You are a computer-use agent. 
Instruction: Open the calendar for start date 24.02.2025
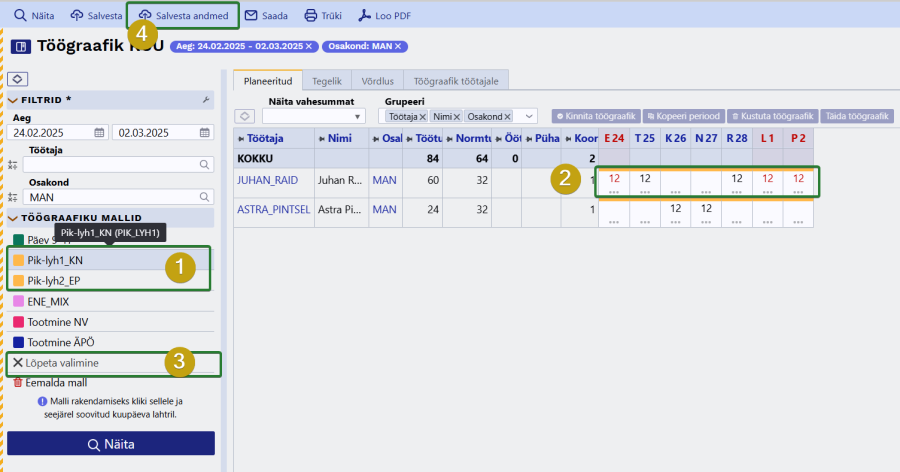(99, 133)
